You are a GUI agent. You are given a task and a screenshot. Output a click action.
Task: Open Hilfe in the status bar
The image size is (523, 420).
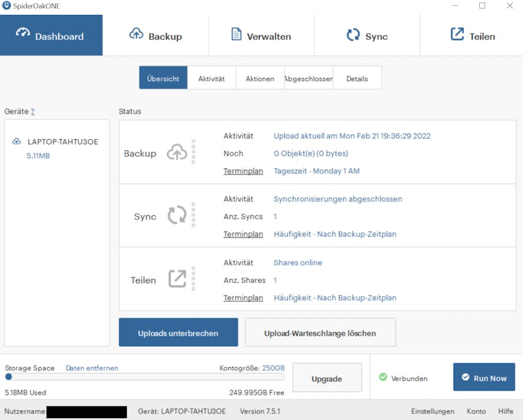click(505, 411)
